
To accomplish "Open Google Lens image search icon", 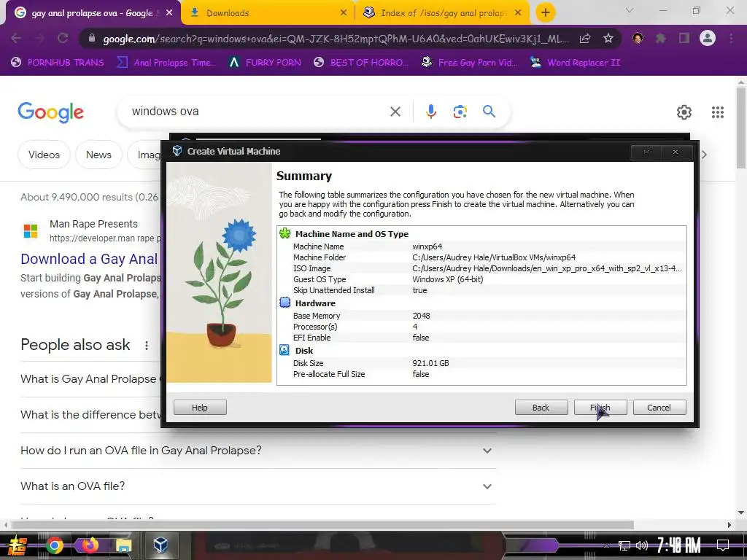I will point(460,112).
